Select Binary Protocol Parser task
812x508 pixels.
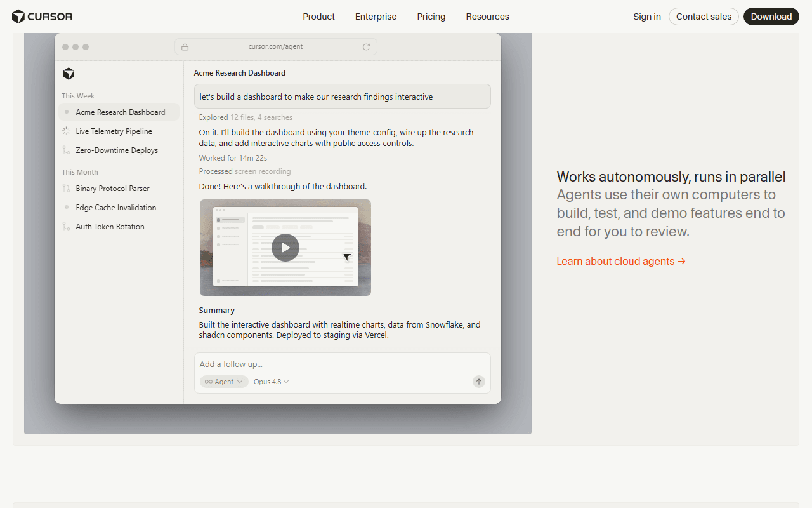tap(119, 189)
